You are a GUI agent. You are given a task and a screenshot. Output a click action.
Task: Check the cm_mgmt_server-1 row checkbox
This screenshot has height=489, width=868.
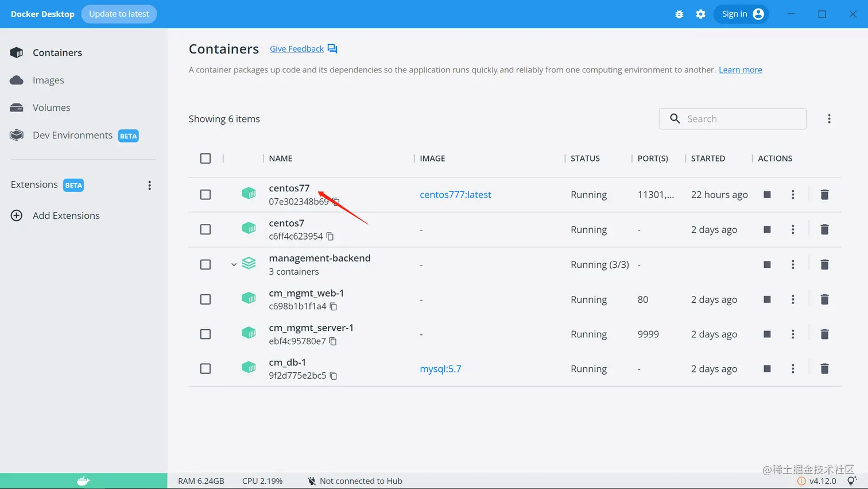tap(206, 334)
